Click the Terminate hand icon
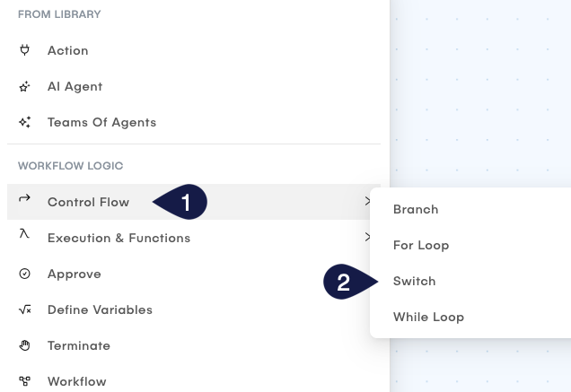Image resolution: width=571 pixels, height=392 pixels. (25, 345)
